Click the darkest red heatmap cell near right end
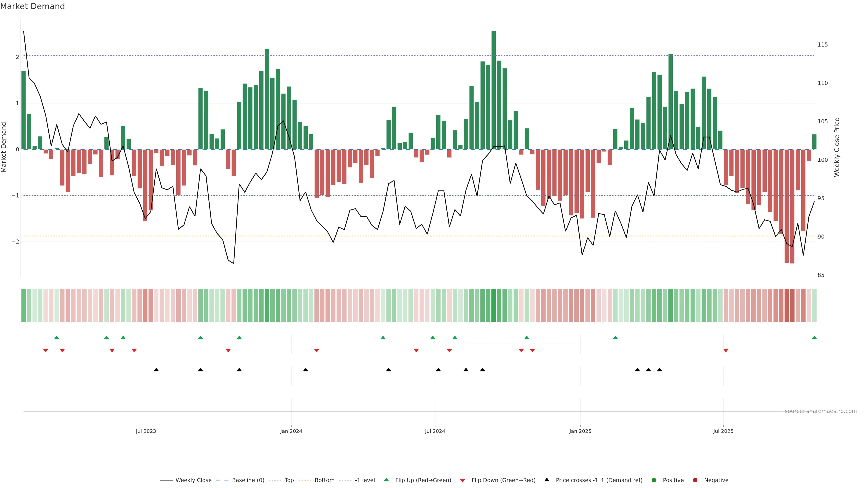 pyautogui.click(x=792, y=305)
